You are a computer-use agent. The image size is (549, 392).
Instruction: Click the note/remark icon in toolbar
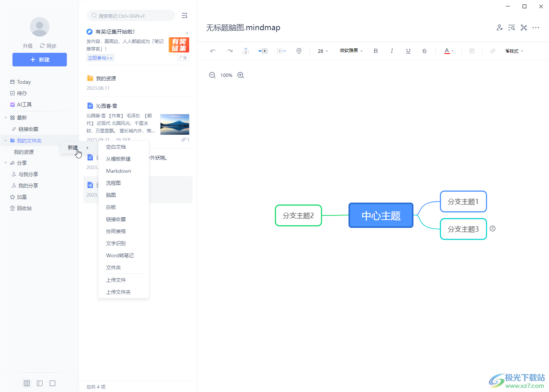(x=472, y=51)
